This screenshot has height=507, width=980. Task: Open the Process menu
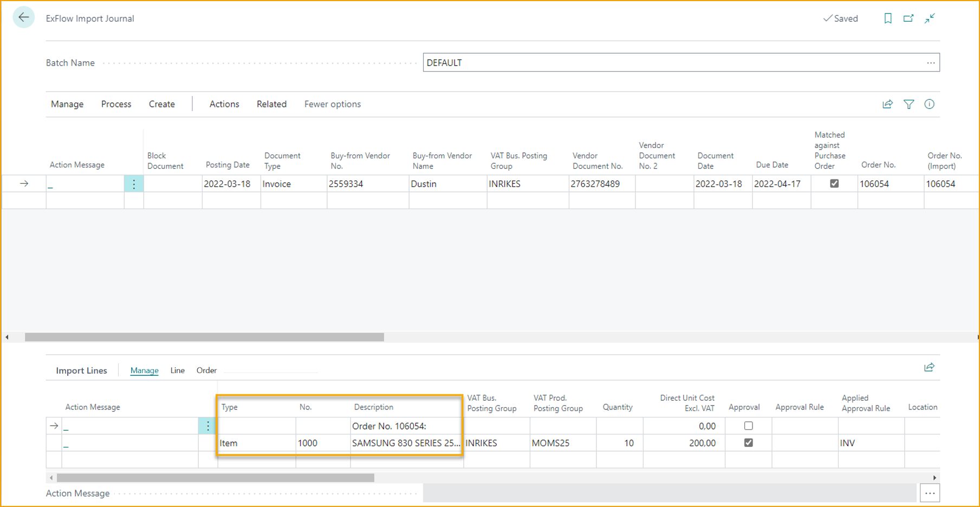[116, 104]
